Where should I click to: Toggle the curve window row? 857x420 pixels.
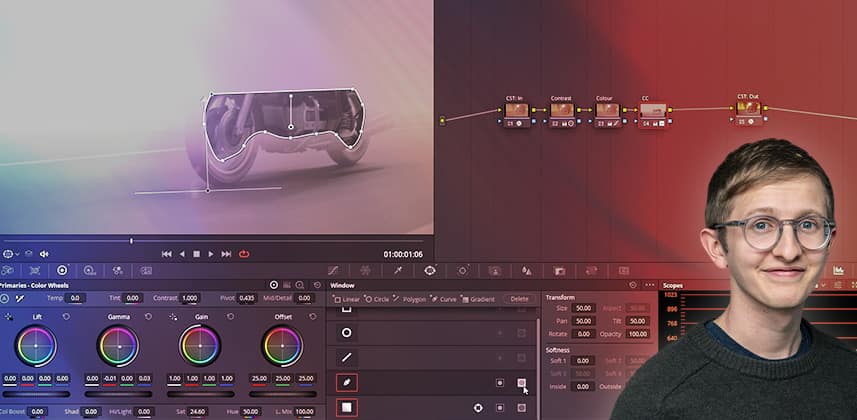[x=347, y=383]
